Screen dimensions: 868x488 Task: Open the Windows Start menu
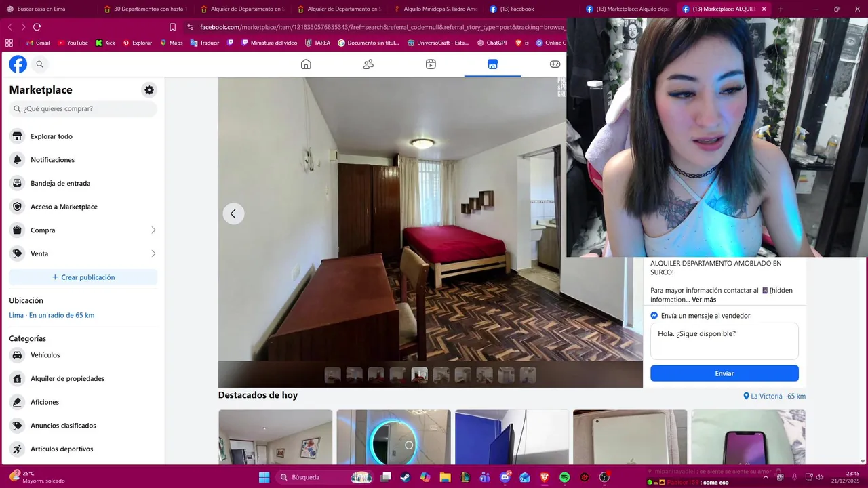click(264, 477)
